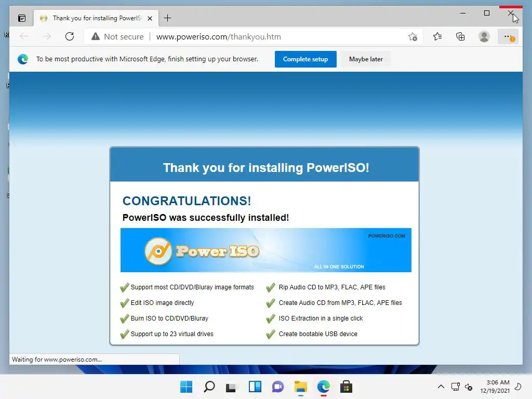This screenshot has height=399, width=532.
Task: Go back to previous page
Action: (x=24, y=36)
